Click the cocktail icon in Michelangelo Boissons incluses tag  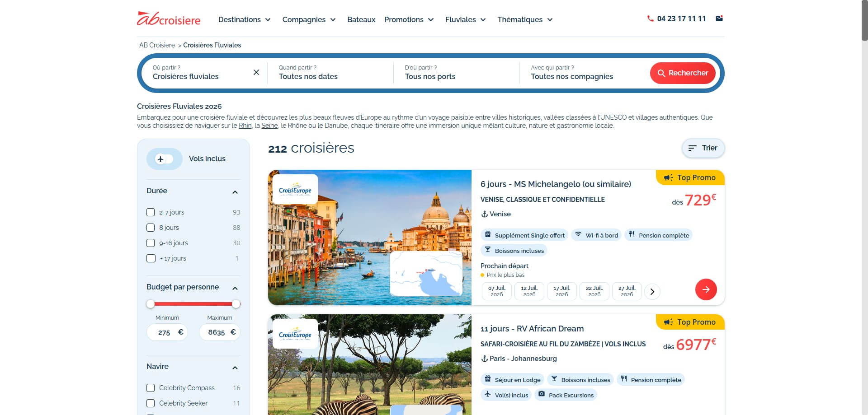click(488, 250)
